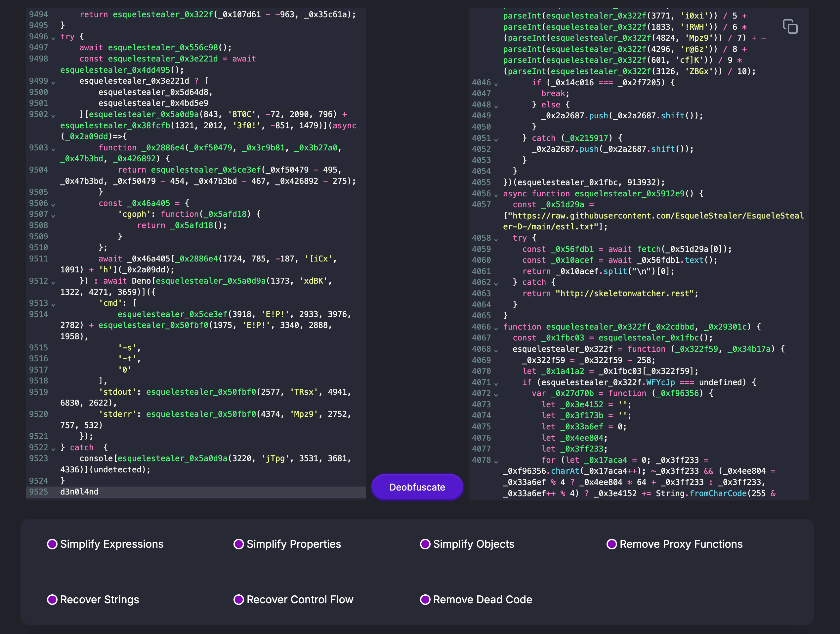Collapse the catch block at line 9522

coord(53,449)
